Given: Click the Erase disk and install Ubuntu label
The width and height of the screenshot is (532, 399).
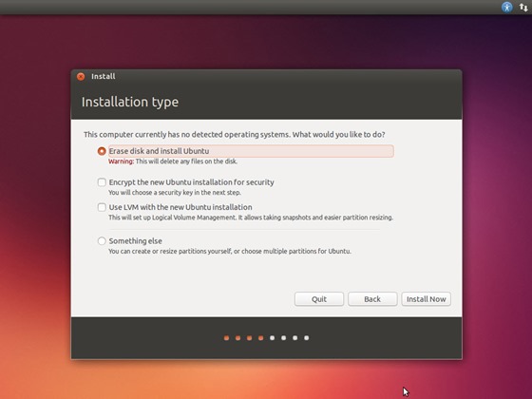Looking at the screenshot, I should pyautogui.click(x=159, y=151).
